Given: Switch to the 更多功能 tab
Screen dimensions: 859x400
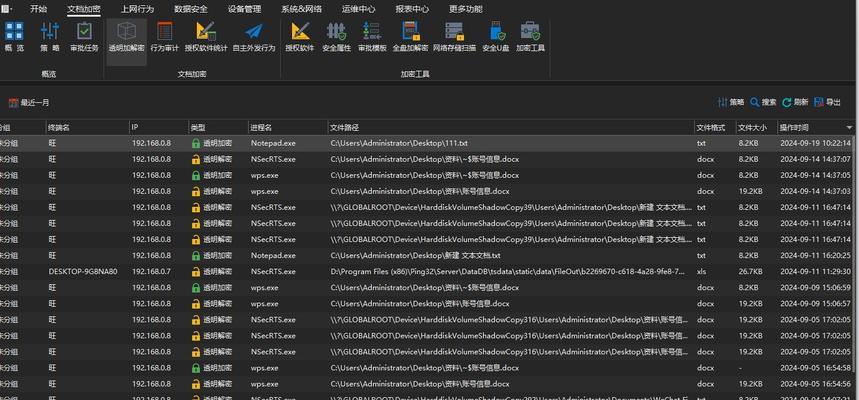Looking at the screenshot, I should 466,9.
